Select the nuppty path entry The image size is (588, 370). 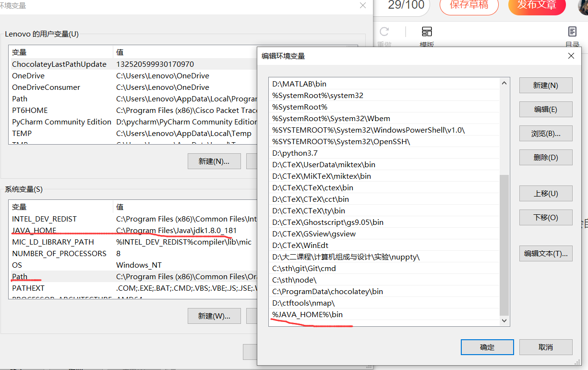(x=384, y=257)
